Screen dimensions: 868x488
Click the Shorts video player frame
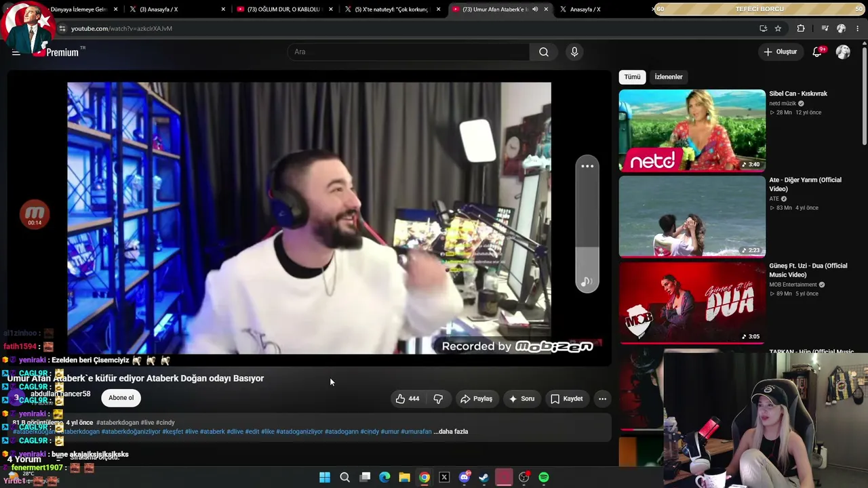click(309, 218)
